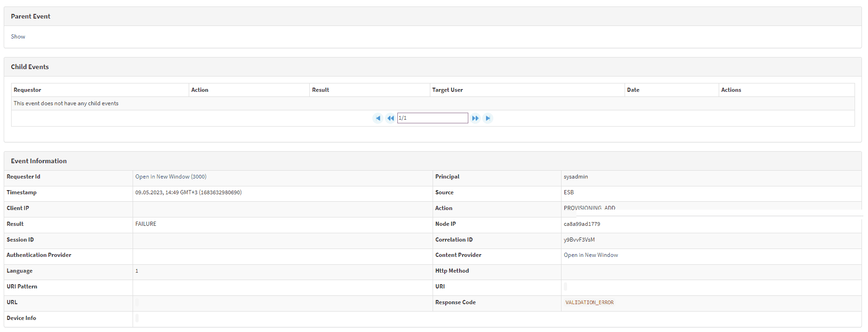Image resolution: width=868 pixels, height=332 pixels.
Task: Click the page number field showing 1/1
Action: [432, 118]
